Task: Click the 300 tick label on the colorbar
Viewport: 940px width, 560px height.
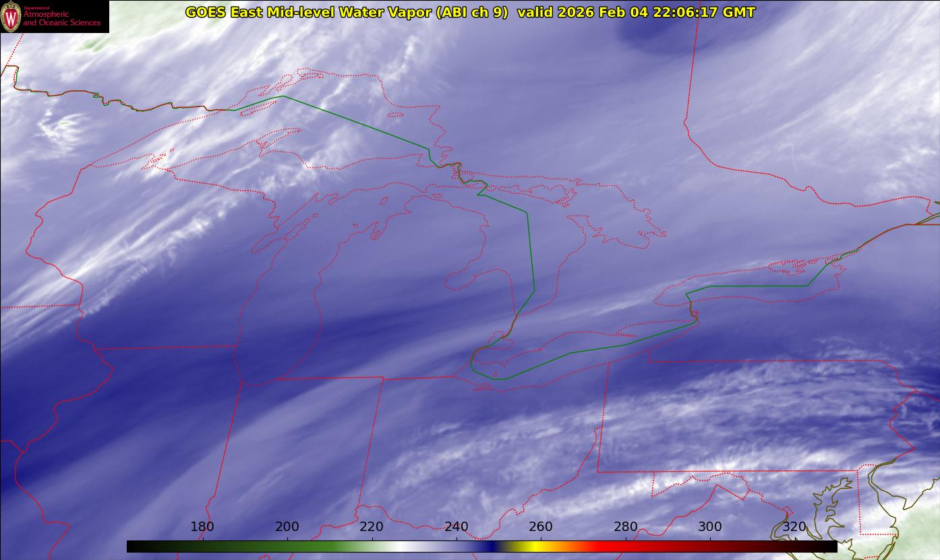Action: [x=710, y=527]
